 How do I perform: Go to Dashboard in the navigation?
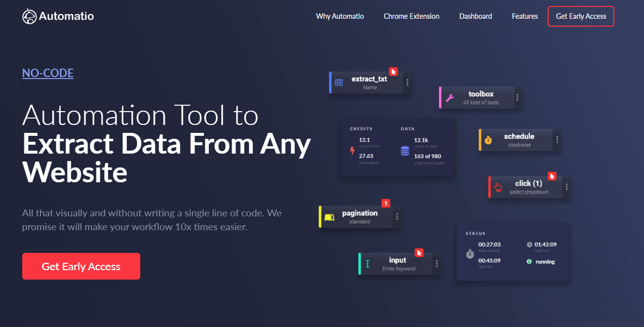pos(476,16)
